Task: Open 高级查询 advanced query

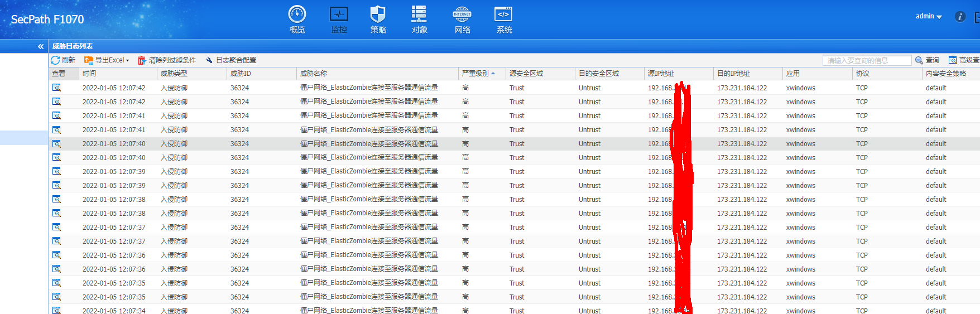Action: (964, 60)
